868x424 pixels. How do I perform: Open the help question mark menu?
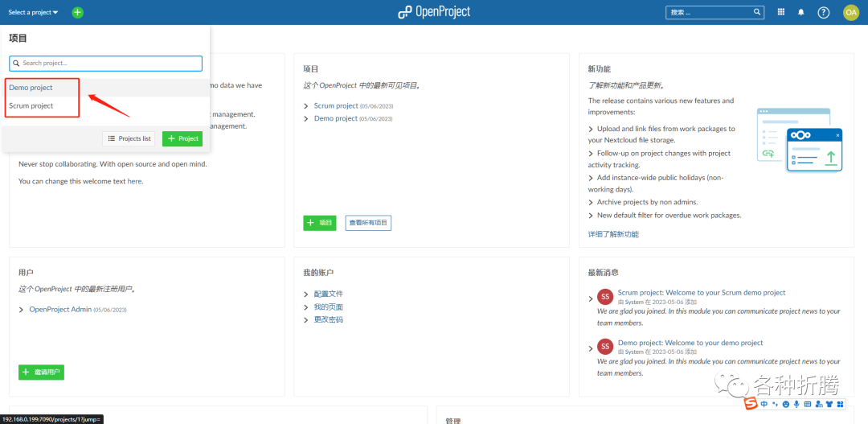pos(824,12)
